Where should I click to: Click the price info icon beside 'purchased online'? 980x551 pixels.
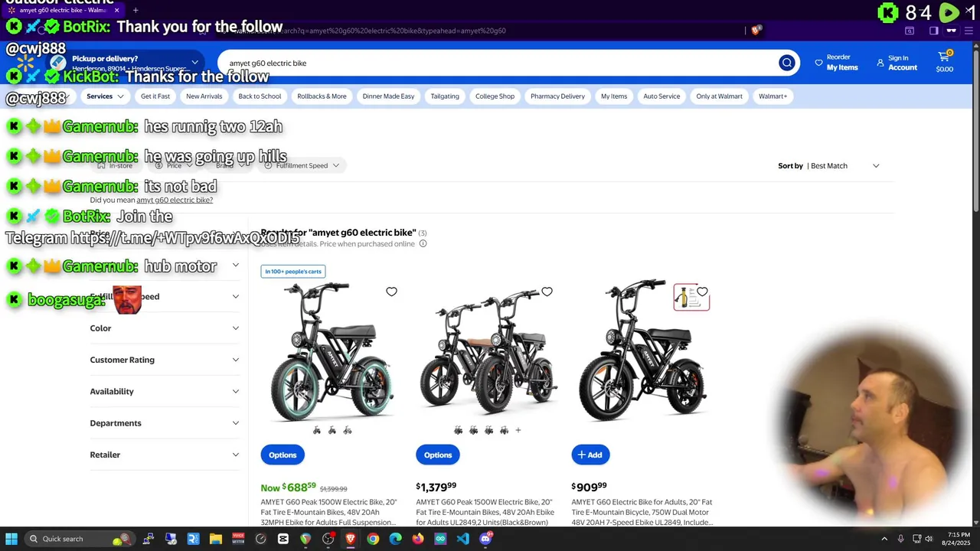[423, 244]
